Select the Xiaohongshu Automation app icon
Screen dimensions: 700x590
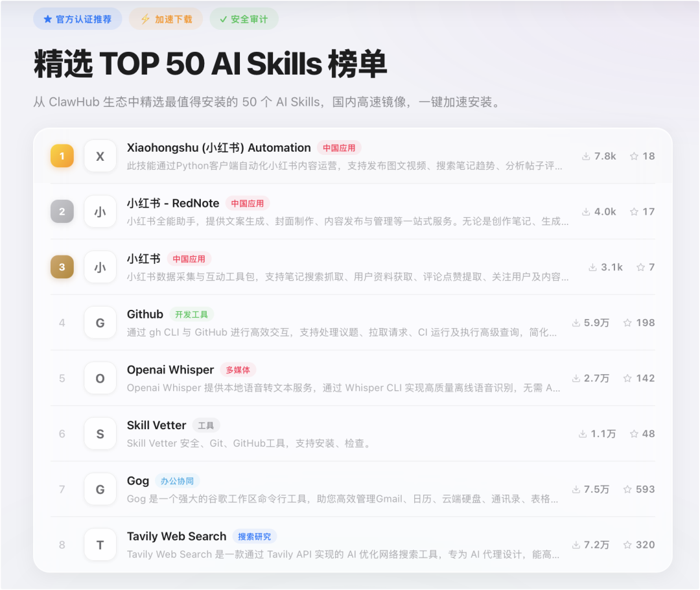100,156
